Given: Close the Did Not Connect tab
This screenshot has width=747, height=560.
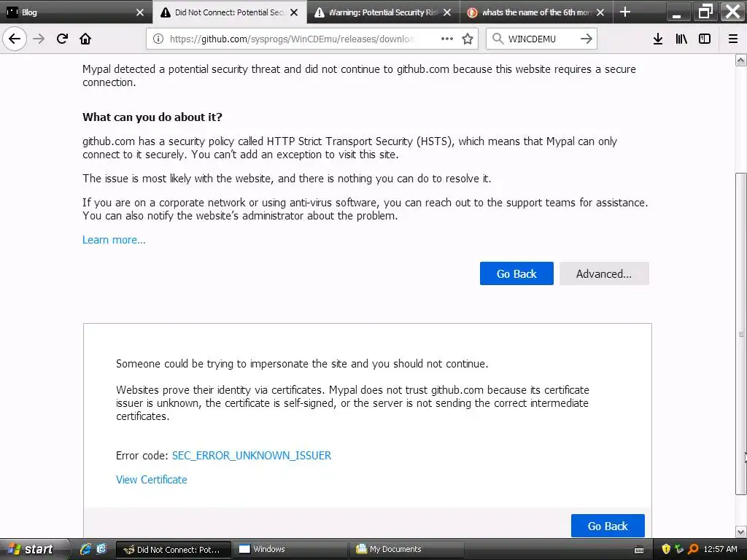Looking at the screenshot, I should (x=294, y=12).
